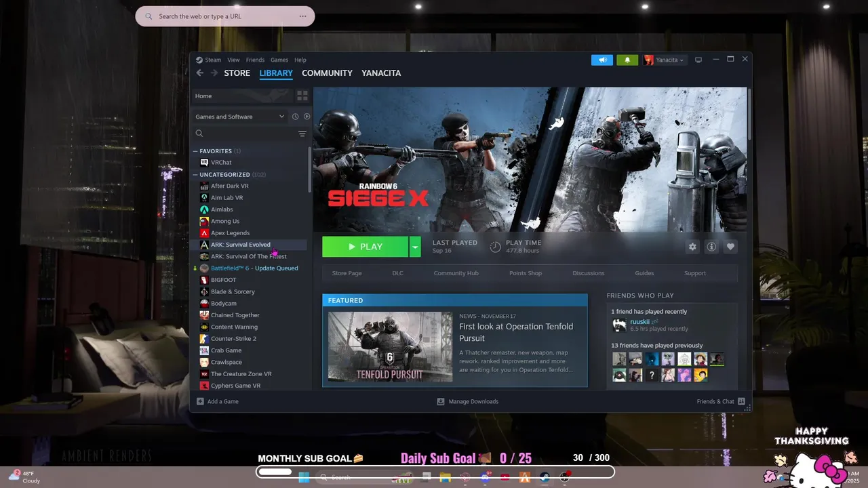
Task: Go back with the Steam back arrow
Action: (199, 73)
